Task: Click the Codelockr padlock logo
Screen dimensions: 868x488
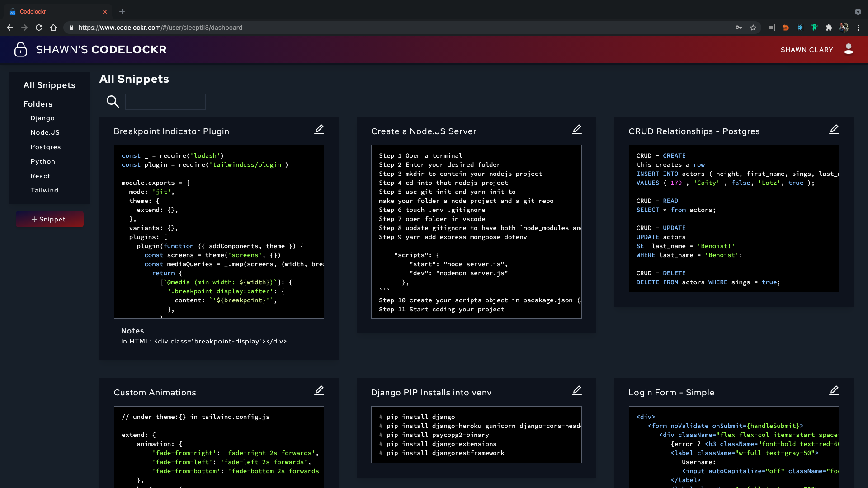Action: (21, 49)
